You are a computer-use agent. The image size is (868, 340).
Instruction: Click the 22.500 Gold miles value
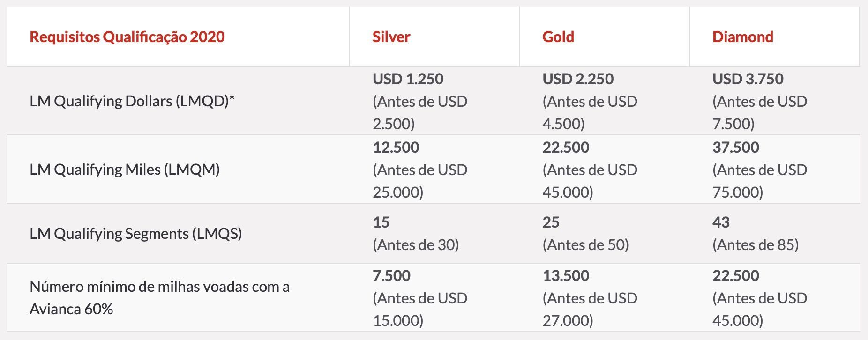point(566,147)
